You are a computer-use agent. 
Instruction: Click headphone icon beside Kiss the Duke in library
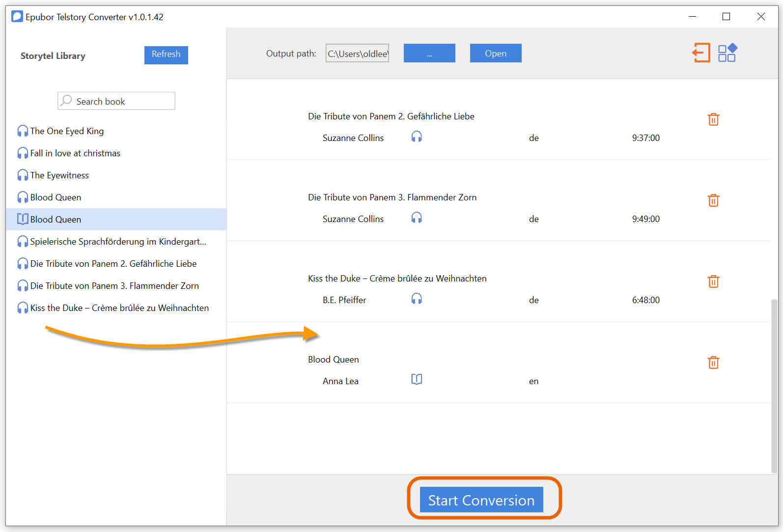(23, 308)
